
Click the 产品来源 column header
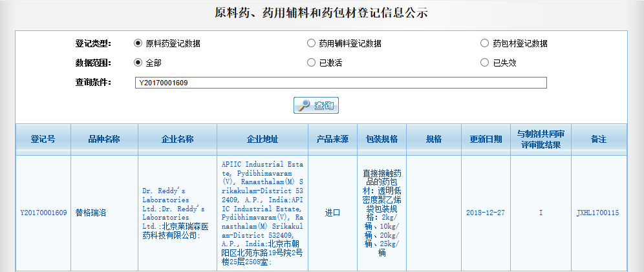click(333, 140)
